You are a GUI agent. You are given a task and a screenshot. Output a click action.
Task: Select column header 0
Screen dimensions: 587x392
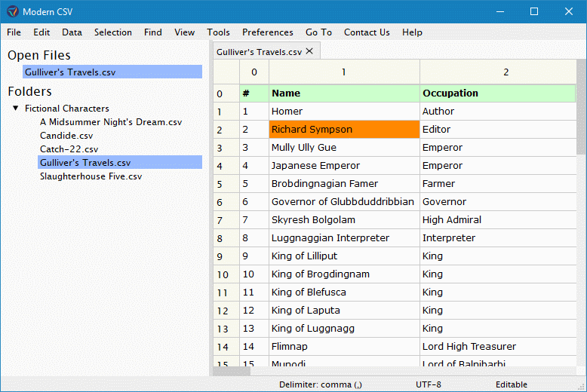tap(254, 72)
